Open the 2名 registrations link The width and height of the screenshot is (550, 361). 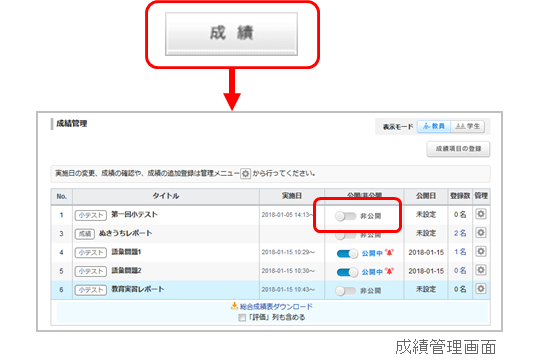460,233
